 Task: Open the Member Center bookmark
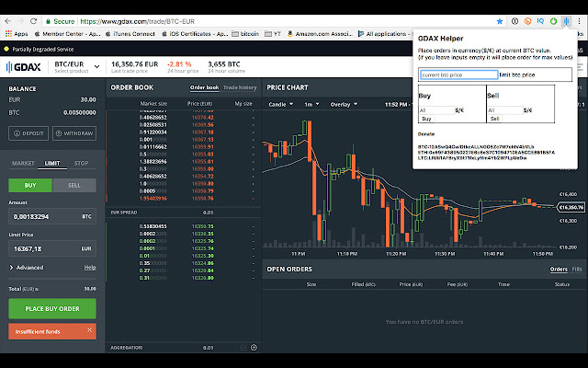click(67, 34)
